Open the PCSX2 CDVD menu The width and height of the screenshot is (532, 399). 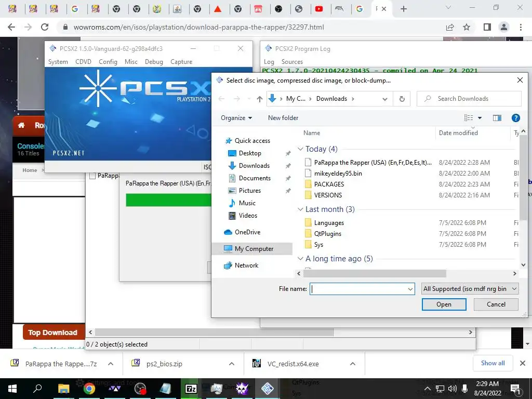[x=84, y=62]
